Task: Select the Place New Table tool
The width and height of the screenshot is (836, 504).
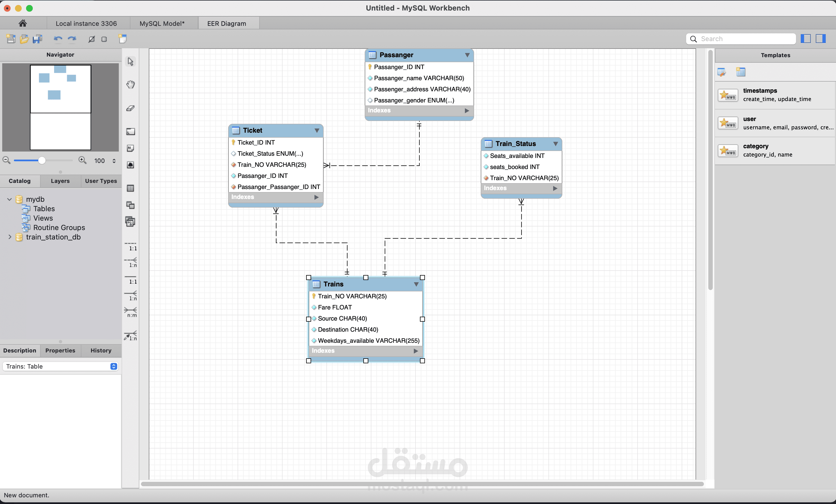Action: pos(130,188)
